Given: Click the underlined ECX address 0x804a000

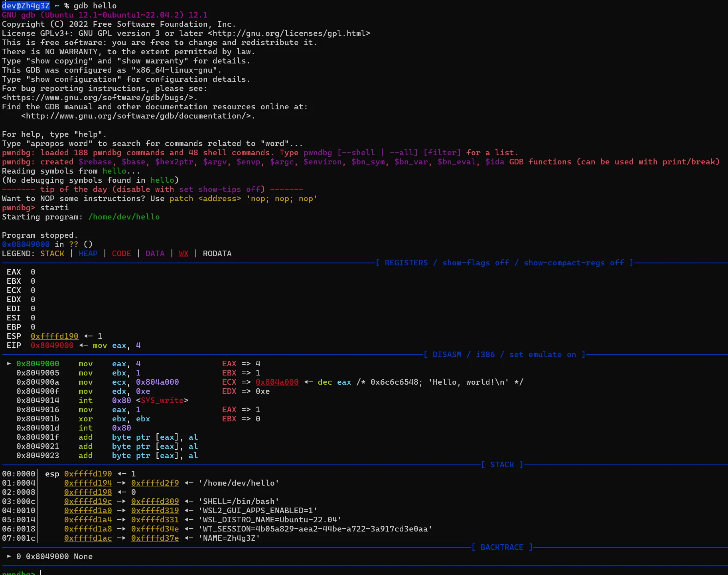Looking at the screenshot, I should click(277, 382).
